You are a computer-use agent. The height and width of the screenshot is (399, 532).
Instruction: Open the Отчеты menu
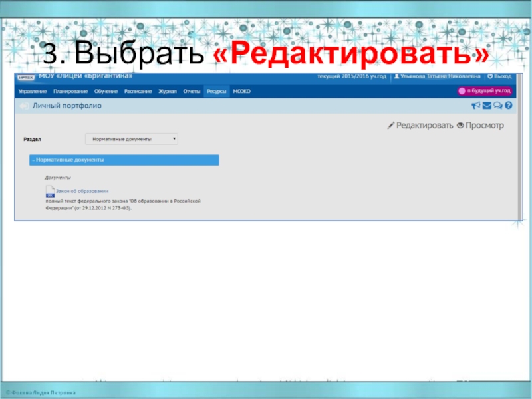click(x=192, y=91)
